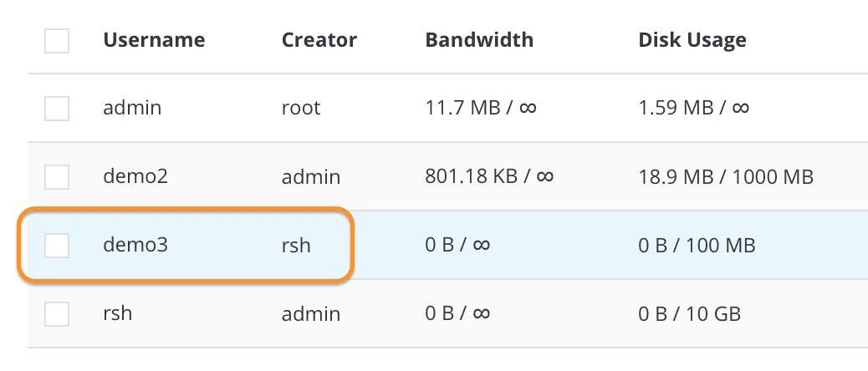Screen dimensions: 868x371
Task: Tick the select-all checkbox in the header
Action: 57,40
